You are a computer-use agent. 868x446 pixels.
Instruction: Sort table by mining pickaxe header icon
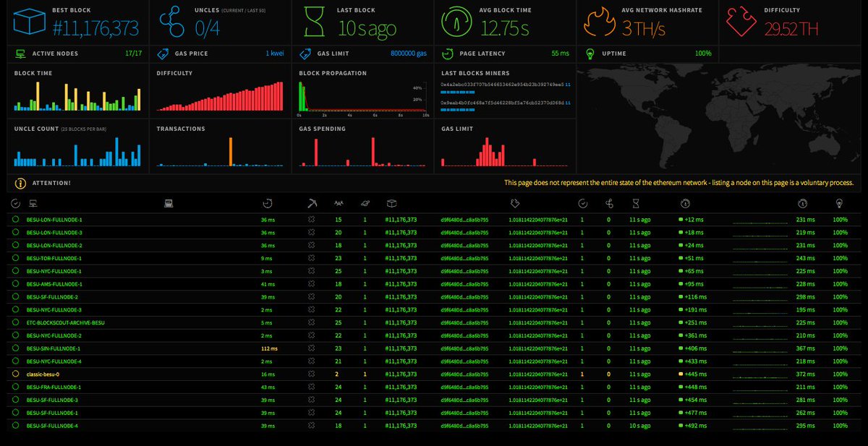[x=312, y=204]
